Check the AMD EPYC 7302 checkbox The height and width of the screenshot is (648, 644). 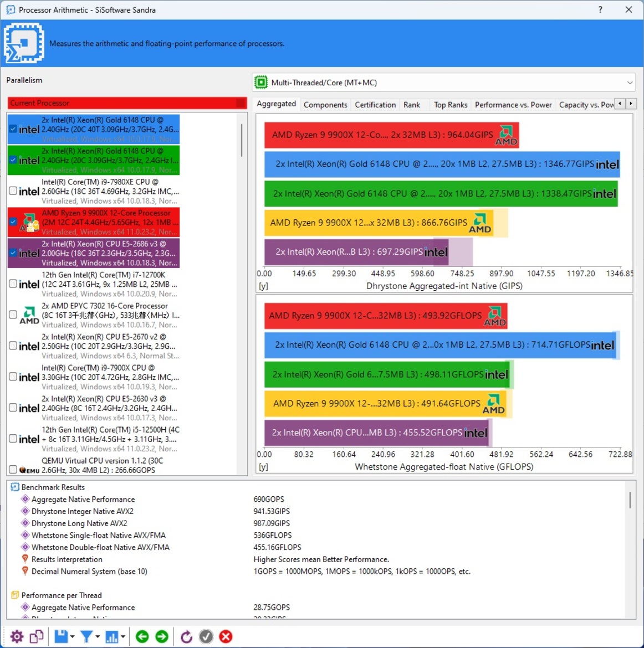(x=13, y=315)
